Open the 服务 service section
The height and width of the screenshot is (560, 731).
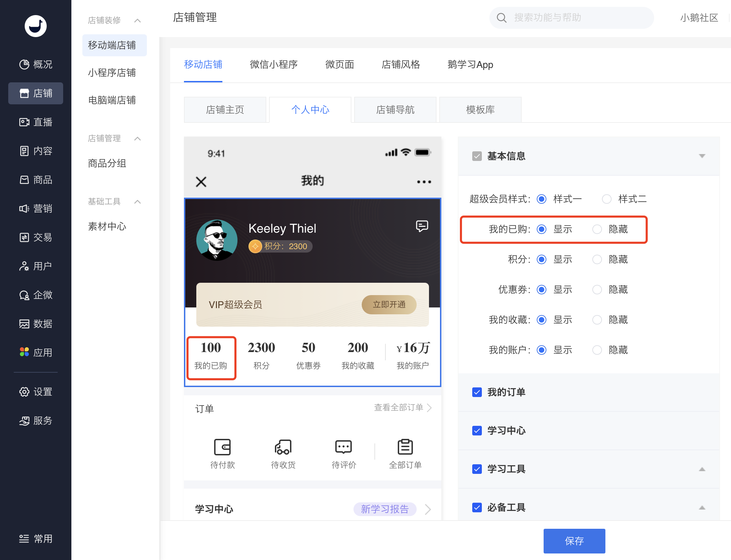click(36, 421)
